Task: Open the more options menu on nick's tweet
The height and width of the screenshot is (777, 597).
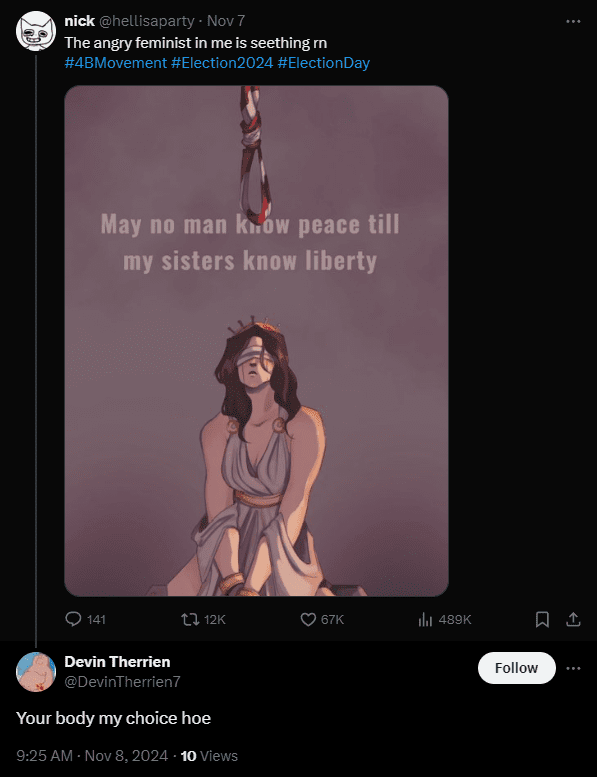Action: [x=573, y=21]
